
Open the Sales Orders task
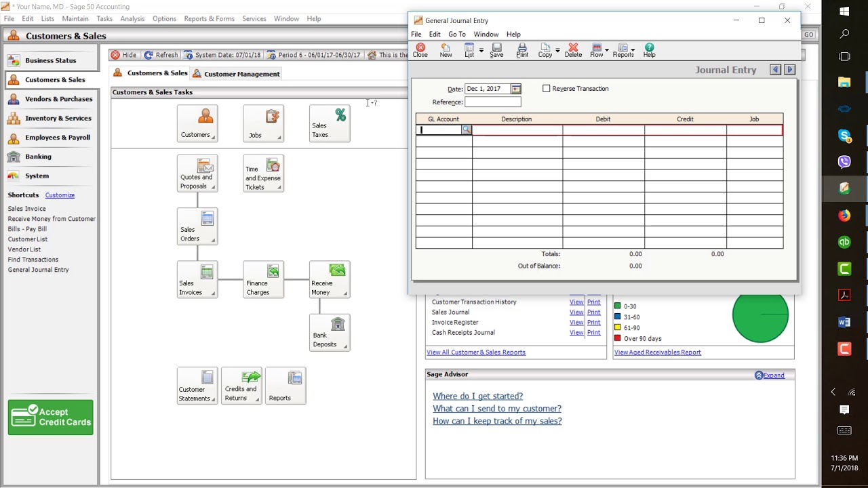pos(197,226)
